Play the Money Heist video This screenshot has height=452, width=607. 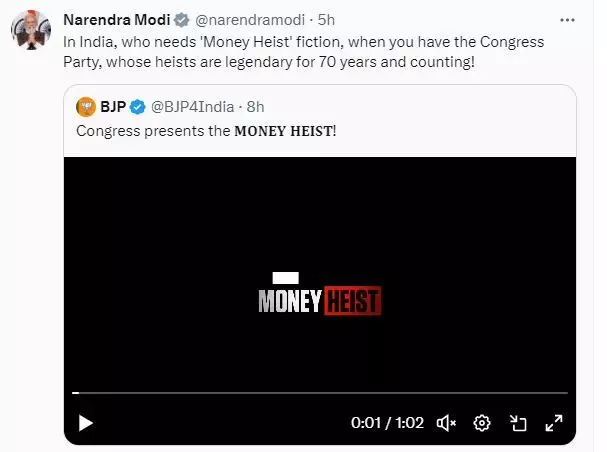(x=86, y=423)
